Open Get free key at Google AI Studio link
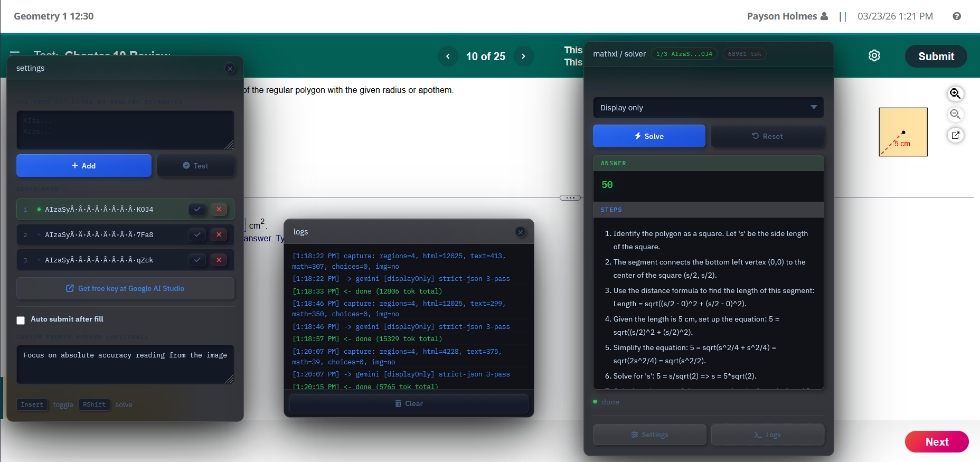 click(x=125, y=288)
